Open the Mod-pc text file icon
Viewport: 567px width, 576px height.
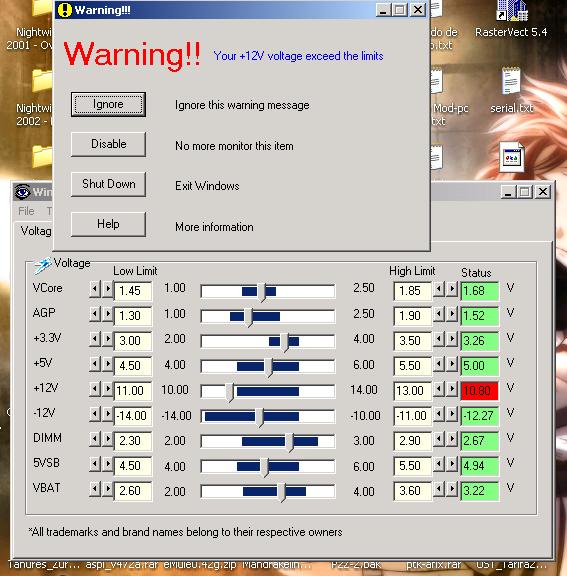436,82
